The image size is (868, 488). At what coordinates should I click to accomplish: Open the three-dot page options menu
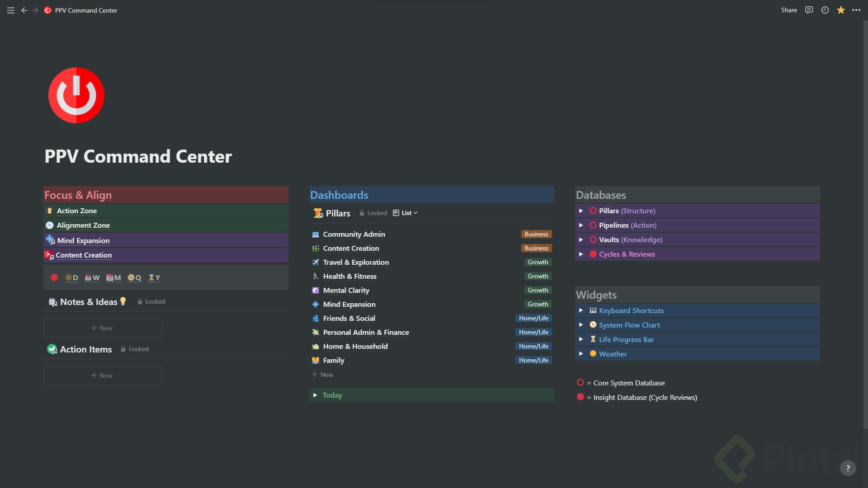[x=856, y=10]
